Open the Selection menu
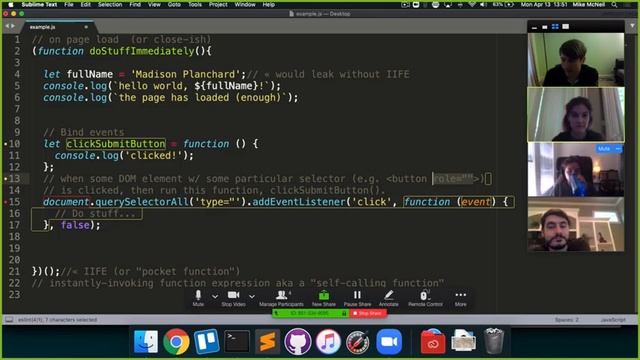 [x=110, y=4]
